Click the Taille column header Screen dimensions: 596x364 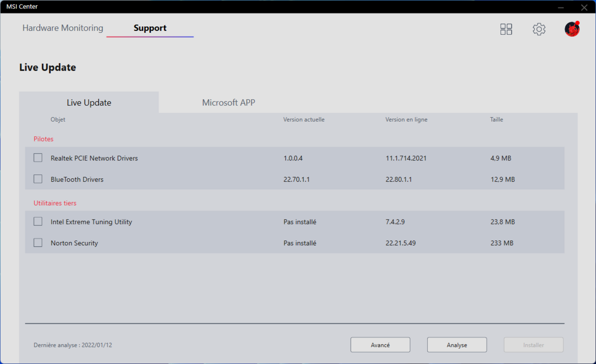point(497,120)
